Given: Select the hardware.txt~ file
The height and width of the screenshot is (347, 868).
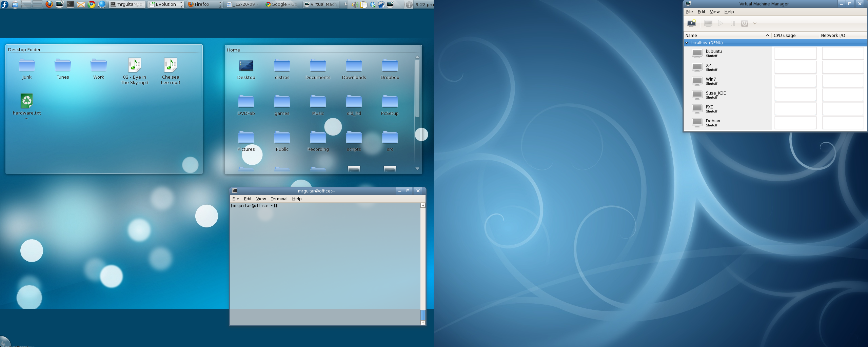Looking at the screenshot, I should 27,106.
